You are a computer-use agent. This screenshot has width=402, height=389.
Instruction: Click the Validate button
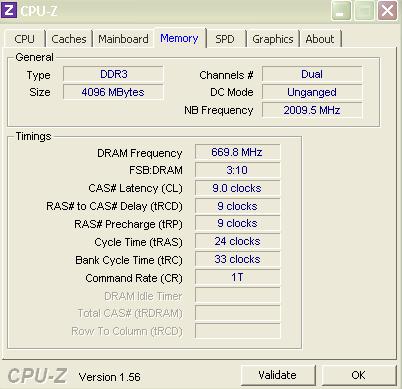coord(278,375)
